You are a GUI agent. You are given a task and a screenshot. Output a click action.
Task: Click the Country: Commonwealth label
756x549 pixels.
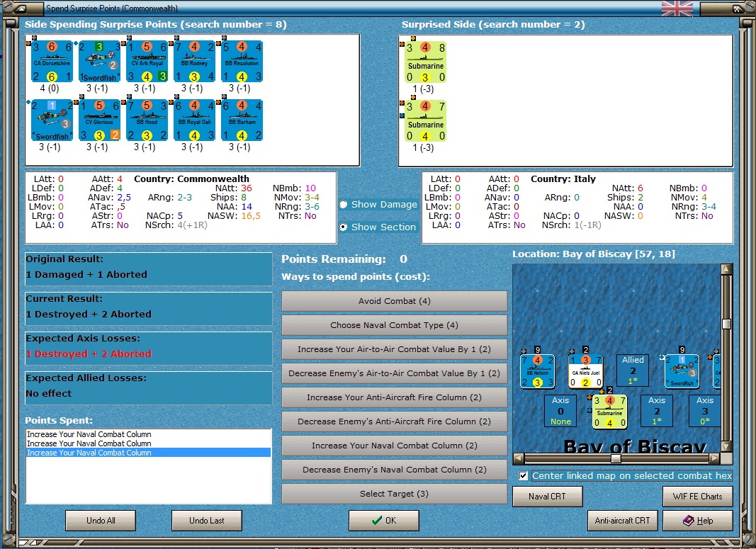coord(191,179)
